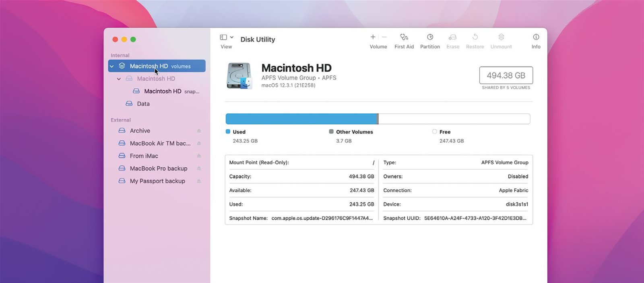Click the Capacity 494.38 GB table value
This screenshot has height=283, width=644.
click(361, 177)
